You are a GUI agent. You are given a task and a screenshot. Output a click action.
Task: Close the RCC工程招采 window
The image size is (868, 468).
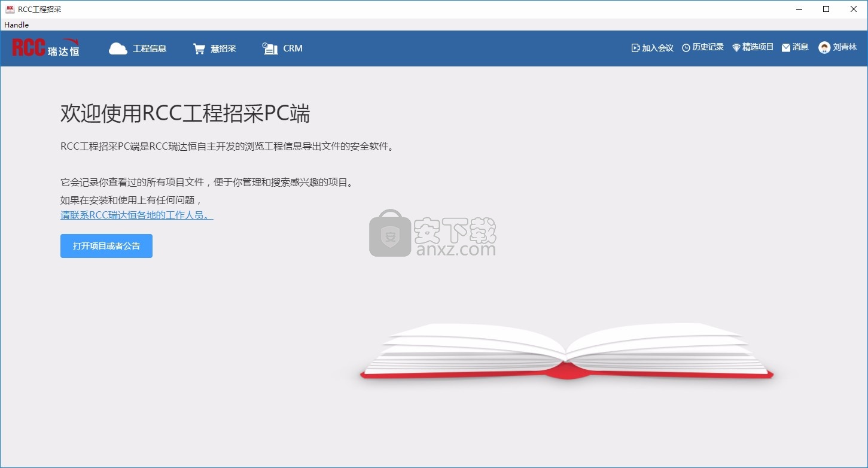point(854,9)
